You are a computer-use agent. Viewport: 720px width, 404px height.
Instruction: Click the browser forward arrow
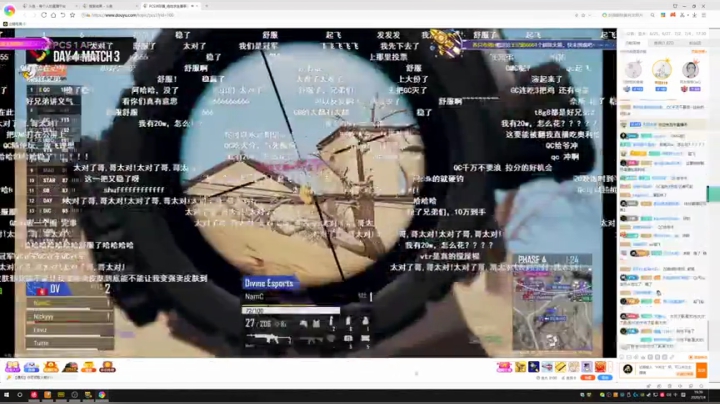(34, 15)
